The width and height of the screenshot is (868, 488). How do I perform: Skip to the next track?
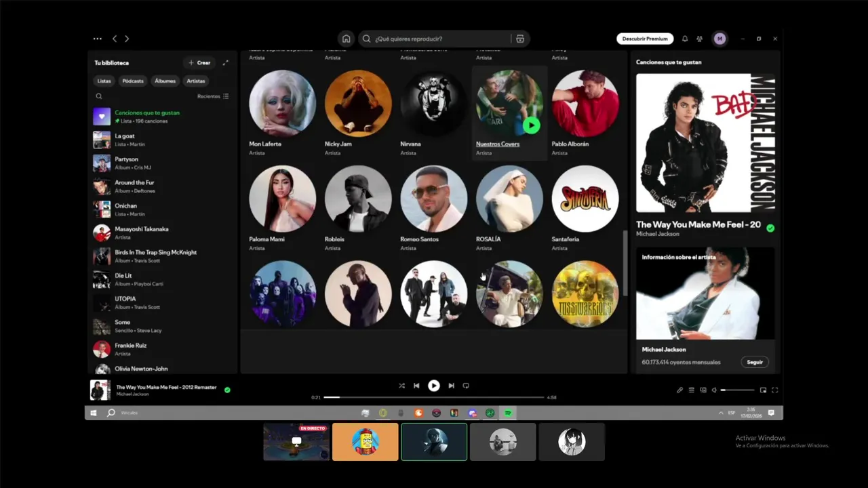pyautogui.click(x=451, y=386)
